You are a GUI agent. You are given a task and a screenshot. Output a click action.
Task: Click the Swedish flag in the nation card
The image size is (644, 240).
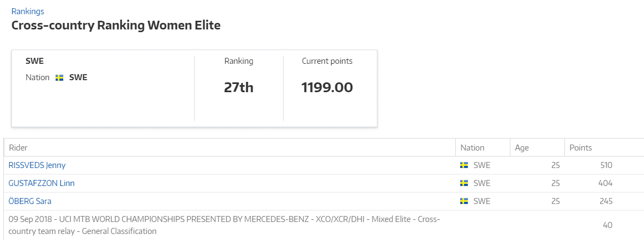(x=60, y=78)
